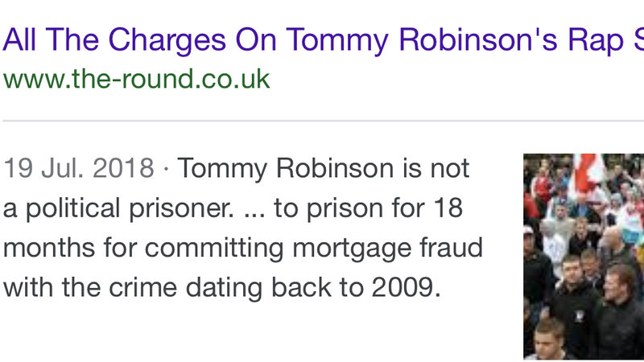Click the 'Tommy Robinson is not' snippet text
This screenshot has height=362, width=644.
[324, 168]
